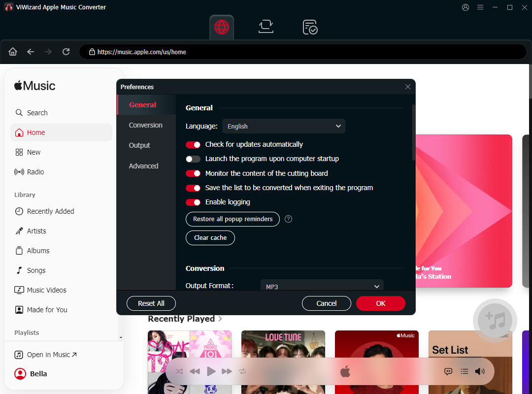This screenshot has width=532, height=394.
Task: Enable Launch the program upon computer startup
Action: coord(193,159)
